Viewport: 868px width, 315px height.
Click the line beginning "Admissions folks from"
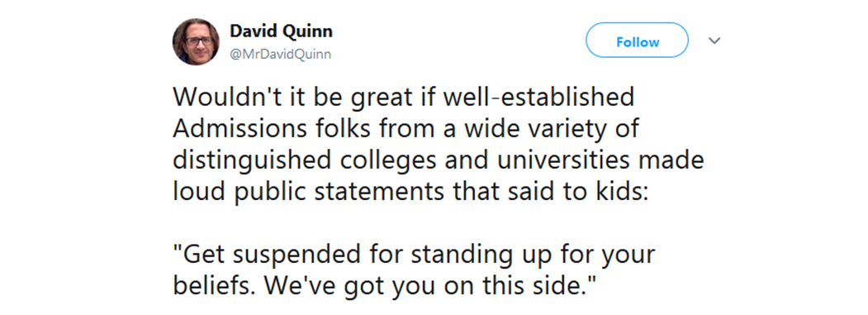[406, 129]
